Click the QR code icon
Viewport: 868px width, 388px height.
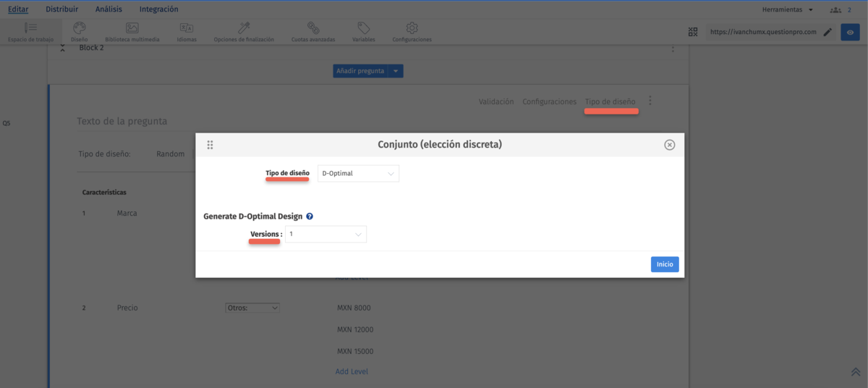(x=693, y=32)
